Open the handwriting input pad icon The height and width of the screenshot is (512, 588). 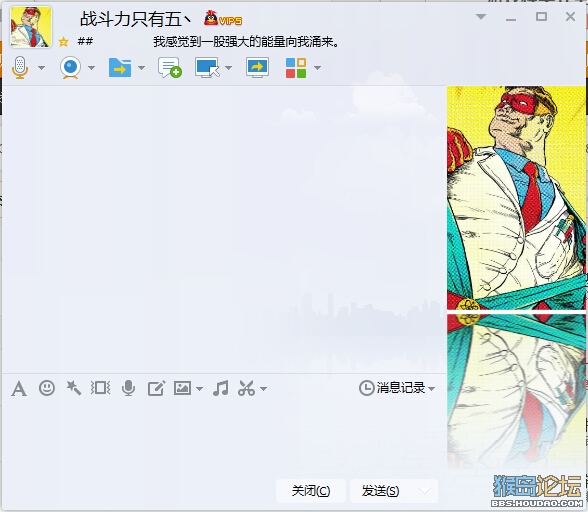[x=156, y=388]
